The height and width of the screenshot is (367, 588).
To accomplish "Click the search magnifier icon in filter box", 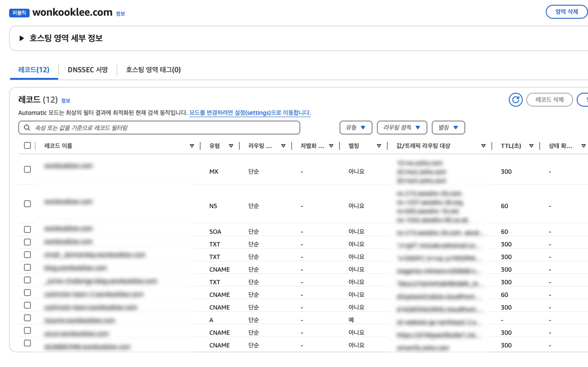I will pos(27,128).
